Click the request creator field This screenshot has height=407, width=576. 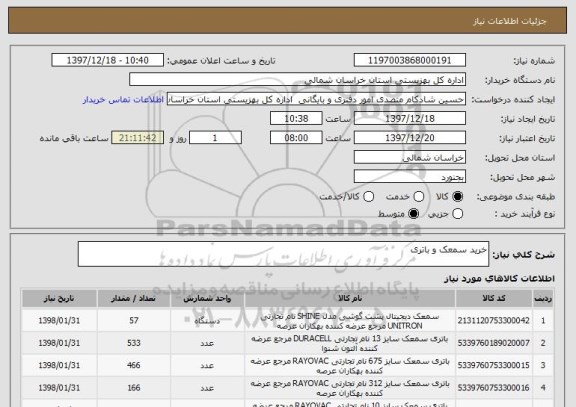click(316, 99)
